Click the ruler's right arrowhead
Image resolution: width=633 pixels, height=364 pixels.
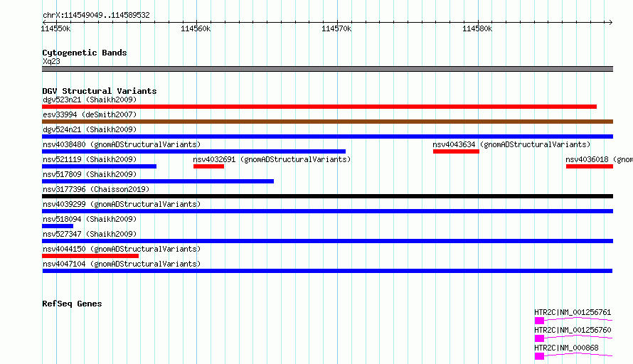click(x=611, y=22)
